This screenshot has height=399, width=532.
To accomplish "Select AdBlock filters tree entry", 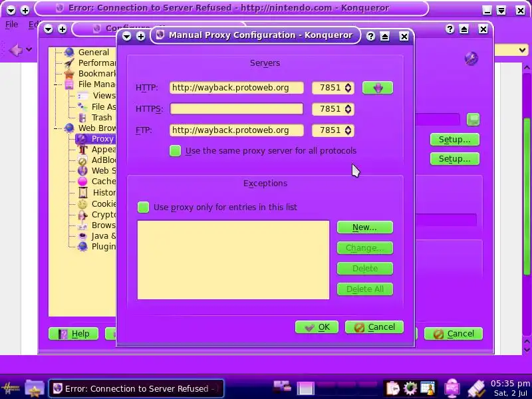I will (x=104, y=160).
